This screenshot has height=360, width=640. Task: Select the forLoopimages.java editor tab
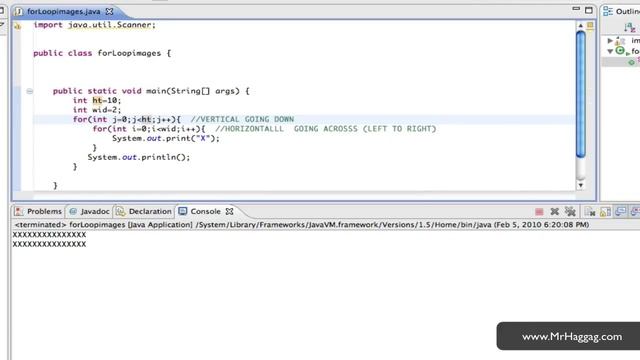[63, 11]
